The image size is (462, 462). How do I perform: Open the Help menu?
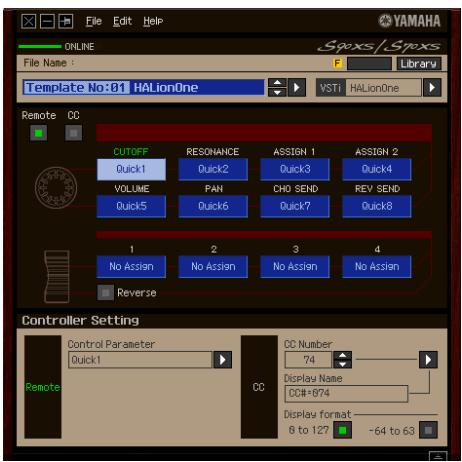[153, 21]
